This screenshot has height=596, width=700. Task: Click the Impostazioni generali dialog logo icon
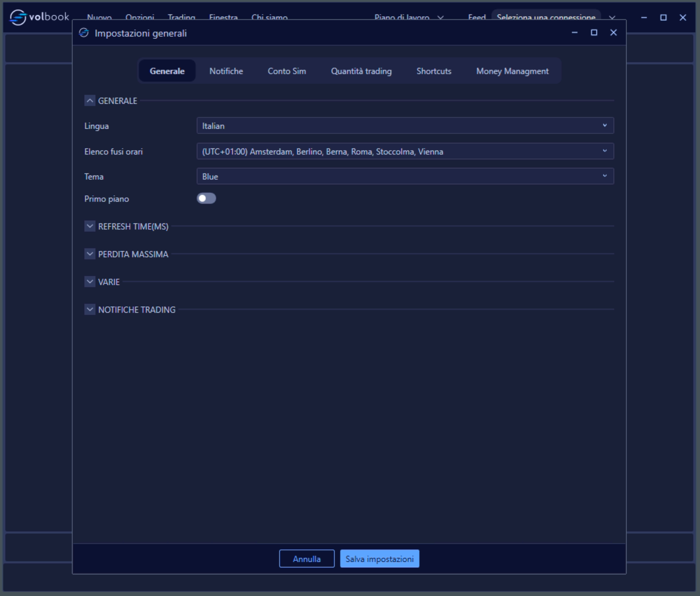[x=84, y=33]
